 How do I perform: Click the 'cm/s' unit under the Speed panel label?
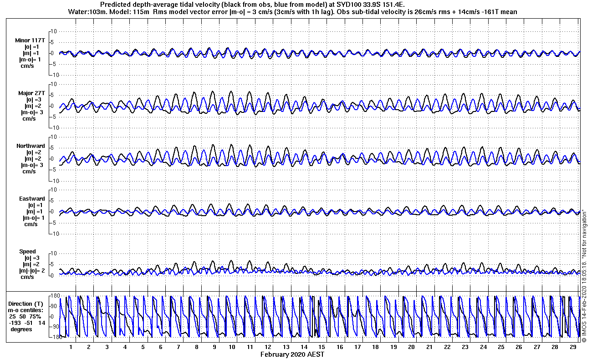tap(27, 277)
